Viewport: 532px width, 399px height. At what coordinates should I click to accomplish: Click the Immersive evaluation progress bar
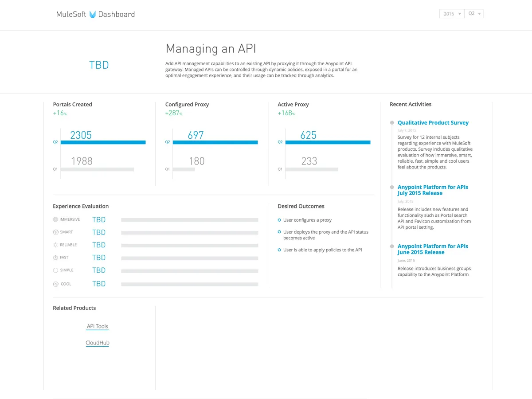pyautogui.click(x=189, y=220)
